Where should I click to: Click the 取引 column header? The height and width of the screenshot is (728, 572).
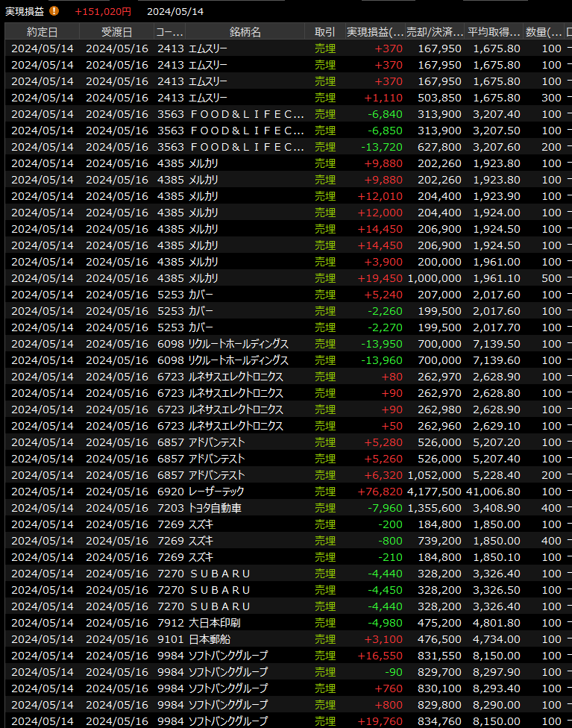324,31
